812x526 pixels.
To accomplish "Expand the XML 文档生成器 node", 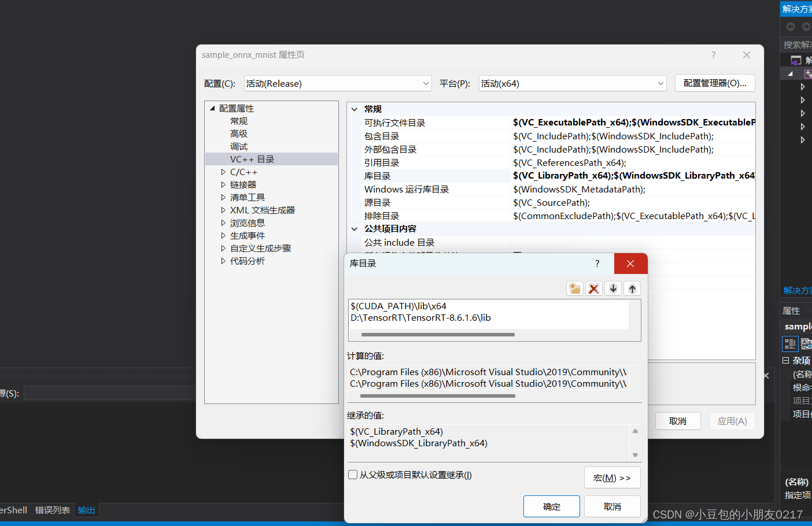I will coord(223,210).
